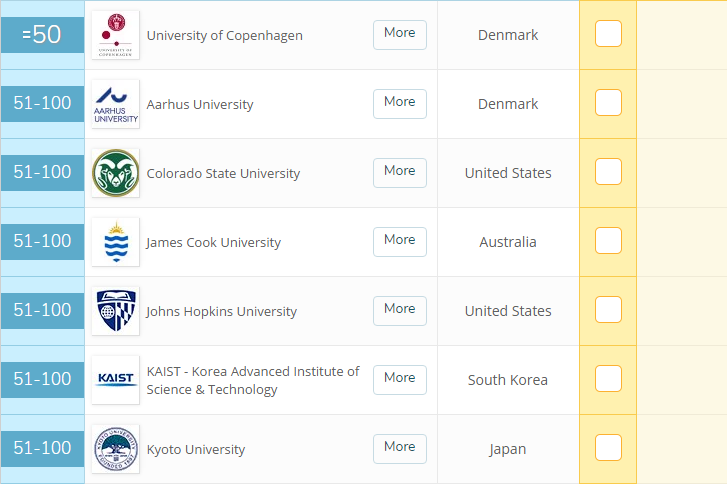The width and height of the screenshot is (727, 484).
Task: Click the =50 rank badge
Action: click(42, 35)
